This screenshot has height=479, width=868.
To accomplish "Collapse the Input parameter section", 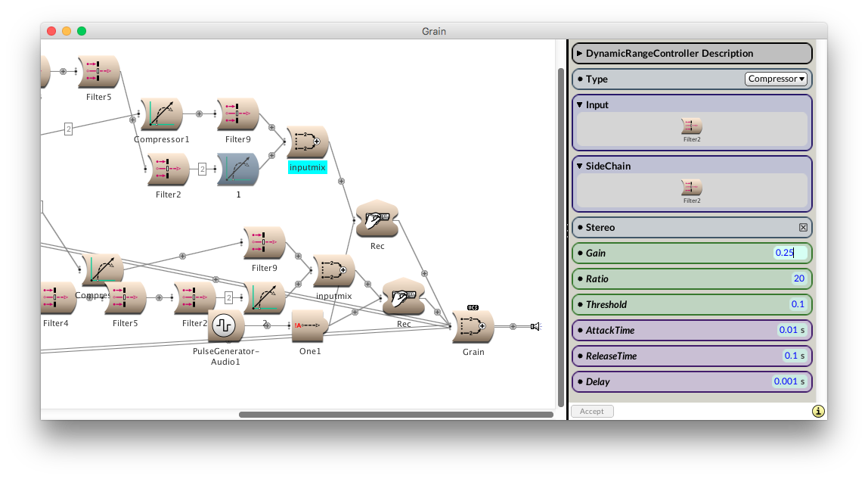I will click(580, 105).
